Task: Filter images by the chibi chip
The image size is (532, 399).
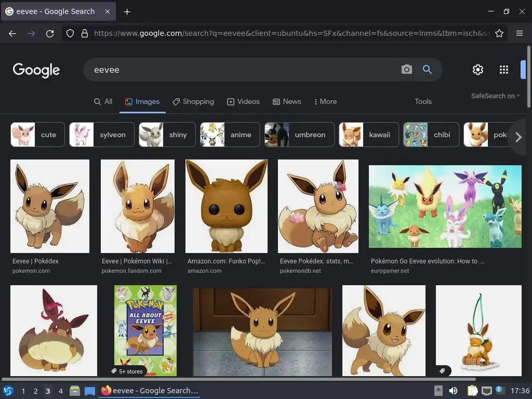Action: [x=431, y=135]
